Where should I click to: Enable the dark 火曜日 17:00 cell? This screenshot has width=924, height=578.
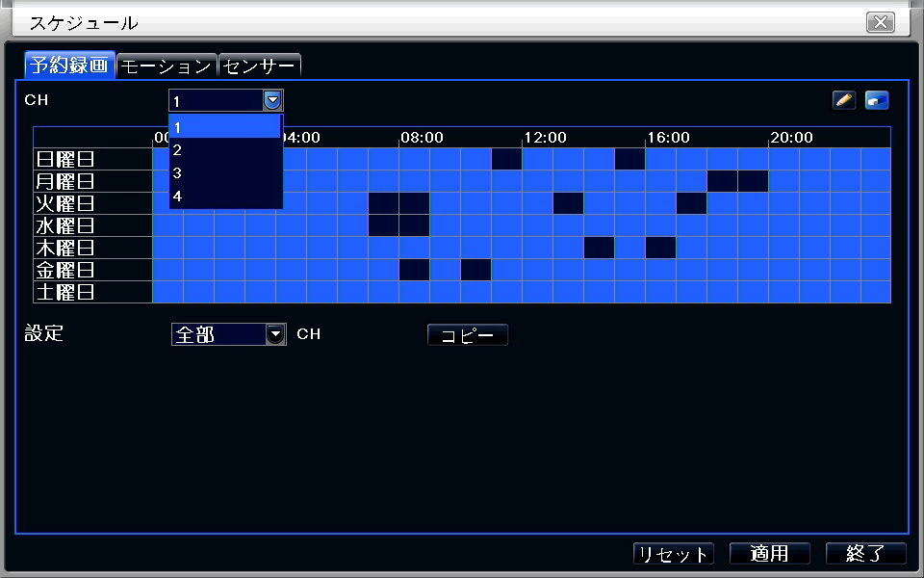point(692,203)
